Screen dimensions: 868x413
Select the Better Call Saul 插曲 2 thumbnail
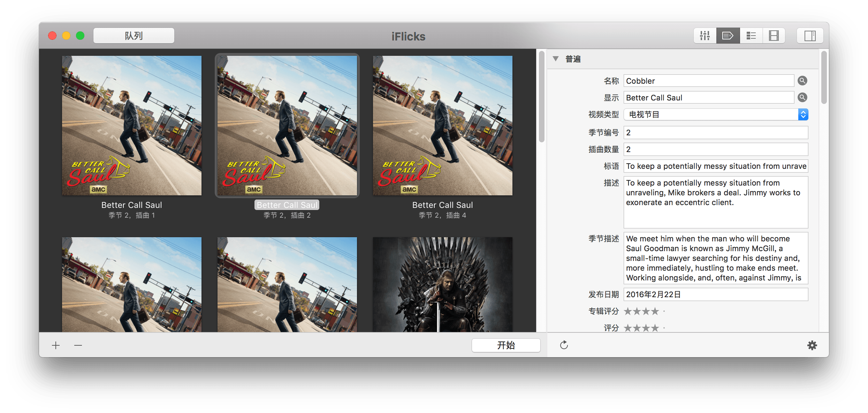click(x=287, y=126)
